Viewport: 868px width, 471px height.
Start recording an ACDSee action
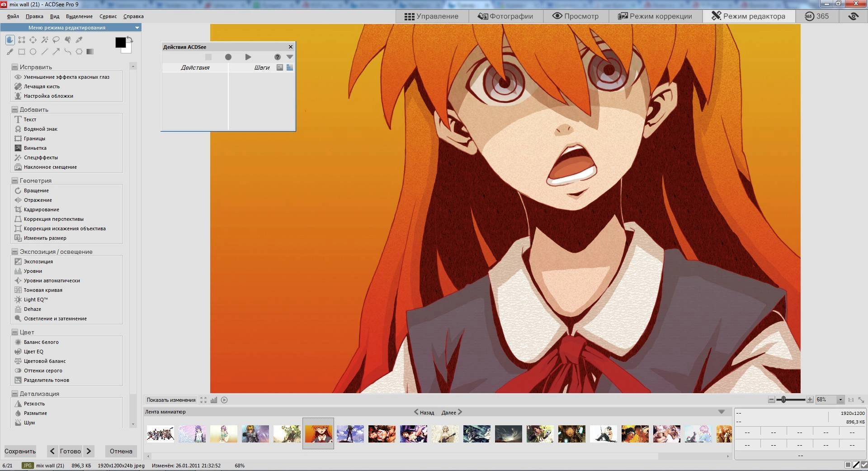pyautogui.click(x=228, y=57)
